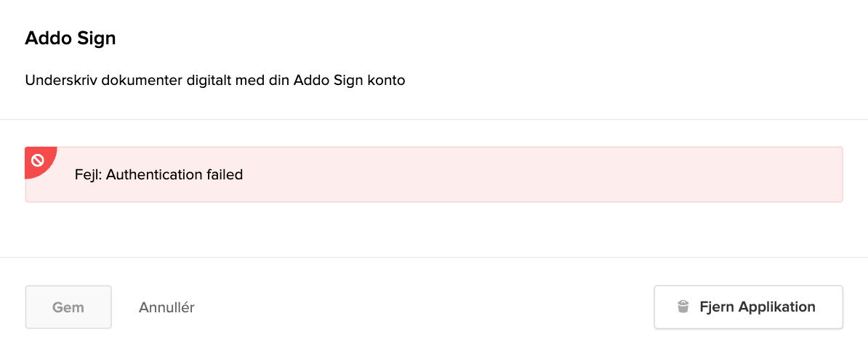Click the word 'Fejl:' in the alert
This screenshot has height=353, width=868.
(x=88, y=174)
